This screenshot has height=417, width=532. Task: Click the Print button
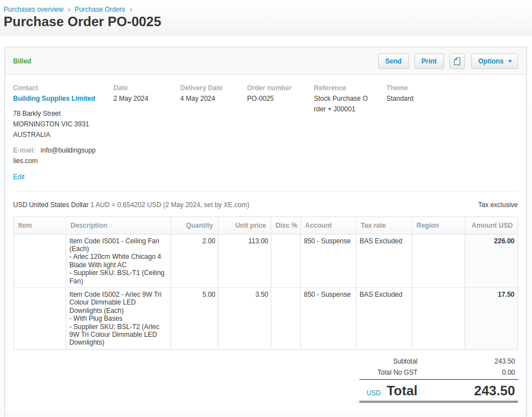(x=429, y=61)
